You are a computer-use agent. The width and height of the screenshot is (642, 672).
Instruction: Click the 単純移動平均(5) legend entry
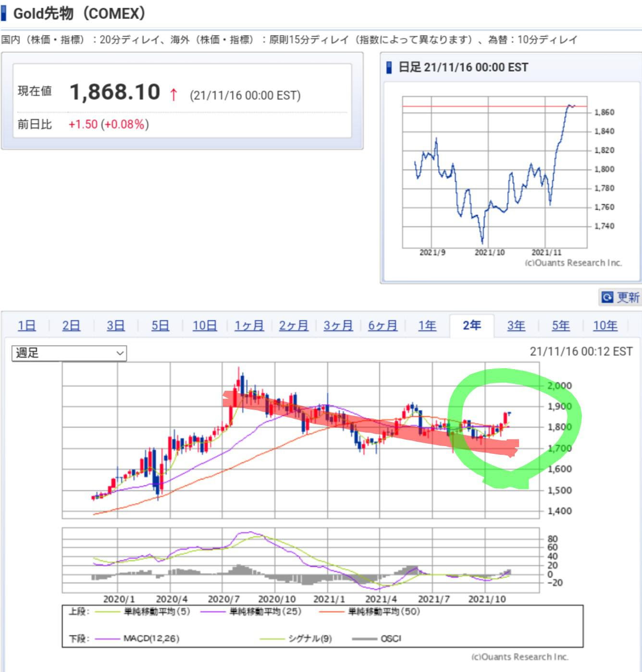(x=157, y=611)
